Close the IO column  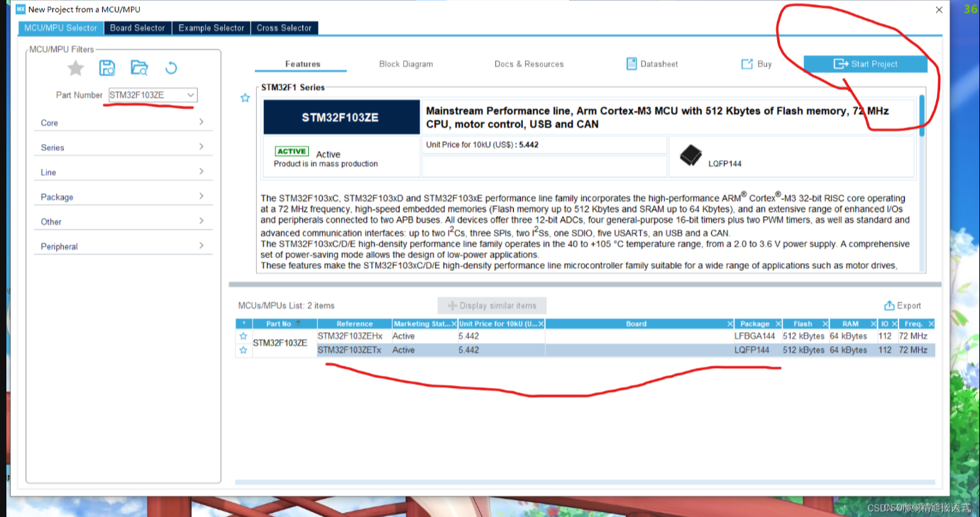895,323
